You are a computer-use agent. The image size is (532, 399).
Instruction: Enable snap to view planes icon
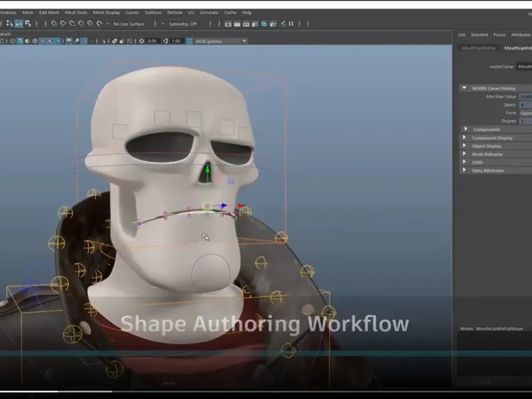click(90, 23)
